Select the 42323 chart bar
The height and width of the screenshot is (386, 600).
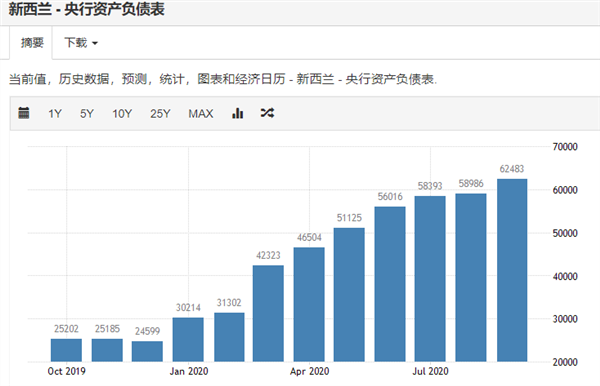(x=268, y=313)
